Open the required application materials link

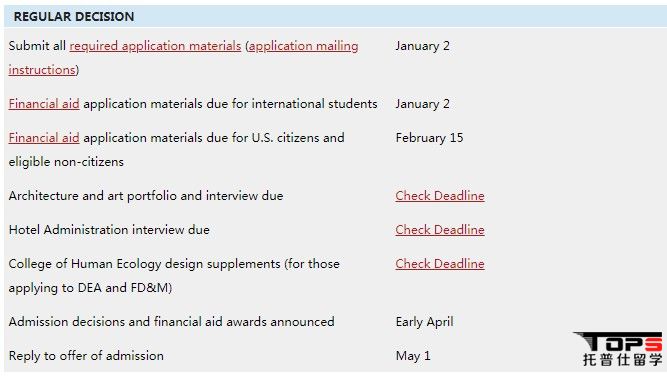click(x=155, y=46)
